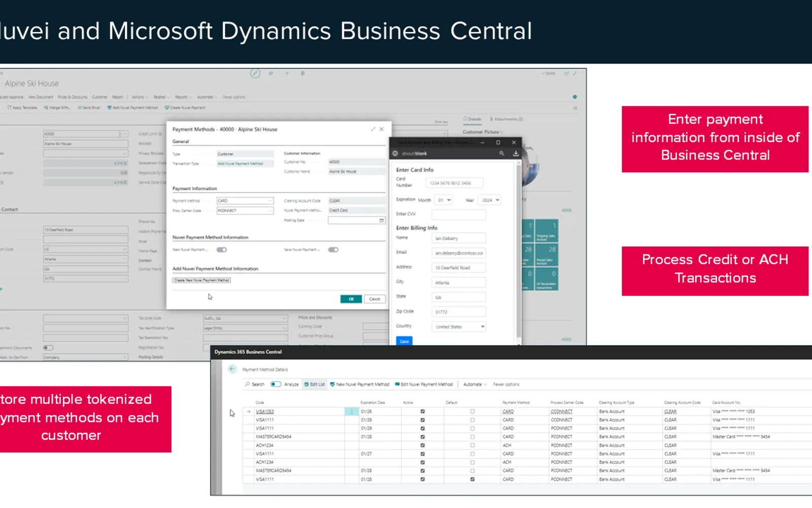Click the delete trash icon on the customer card
Viewport: 812px width, 508px height.
(302, 73)
